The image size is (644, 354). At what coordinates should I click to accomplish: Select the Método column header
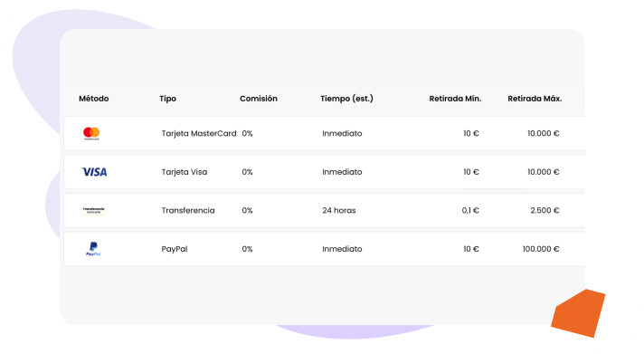pyautogui.click(x=94, y=99)
